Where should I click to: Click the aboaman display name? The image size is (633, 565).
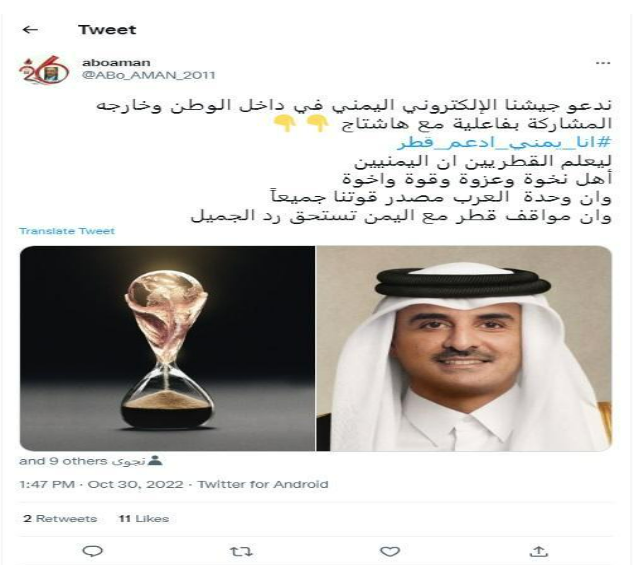pos(116,63)
